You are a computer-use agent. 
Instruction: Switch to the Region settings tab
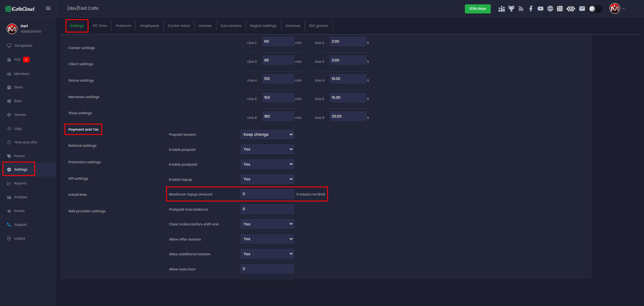pos(263,26)
